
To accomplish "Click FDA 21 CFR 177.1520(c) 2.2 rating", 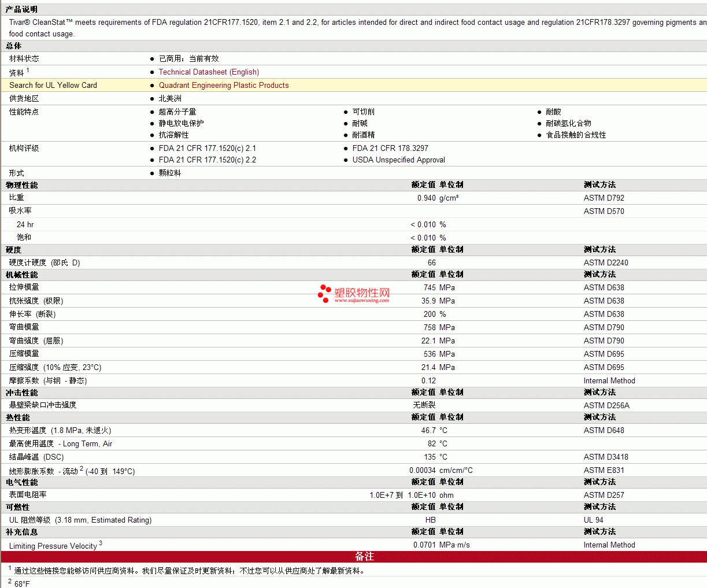I will pyautogui.click(x=208, y=160).
